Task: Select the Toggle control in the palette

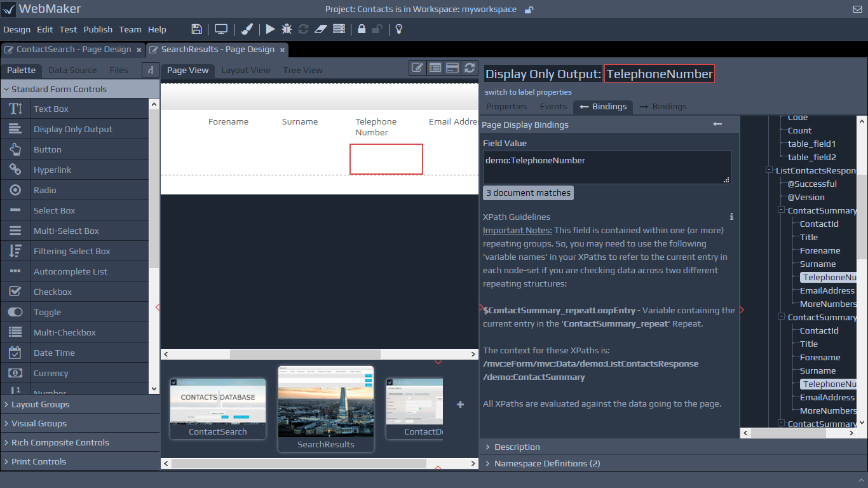Action: [74, 312]
